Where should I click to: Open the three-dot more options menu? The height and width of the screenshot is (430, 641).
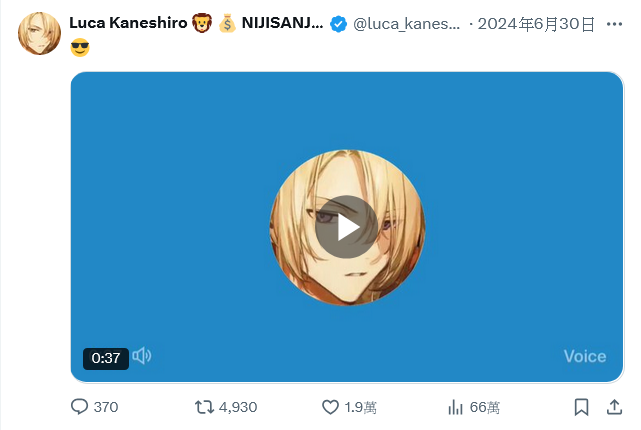tap(614, 25)
